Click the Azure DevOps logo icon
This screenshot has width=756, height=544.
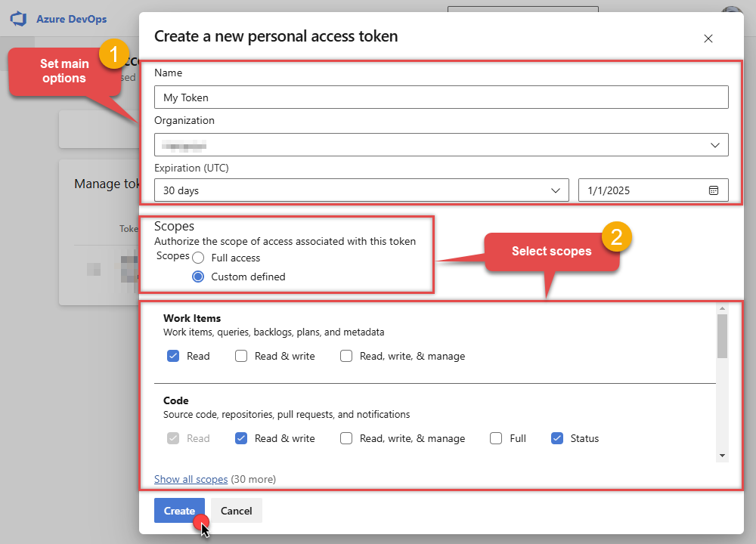point(18,19)
